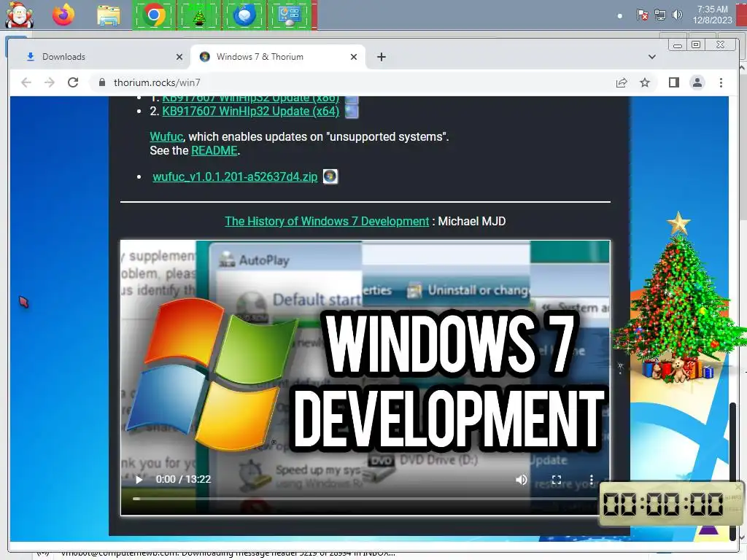Screen dimensions: 747x560
Task: Toggle the browser side panel
Action: click(673, 83)
